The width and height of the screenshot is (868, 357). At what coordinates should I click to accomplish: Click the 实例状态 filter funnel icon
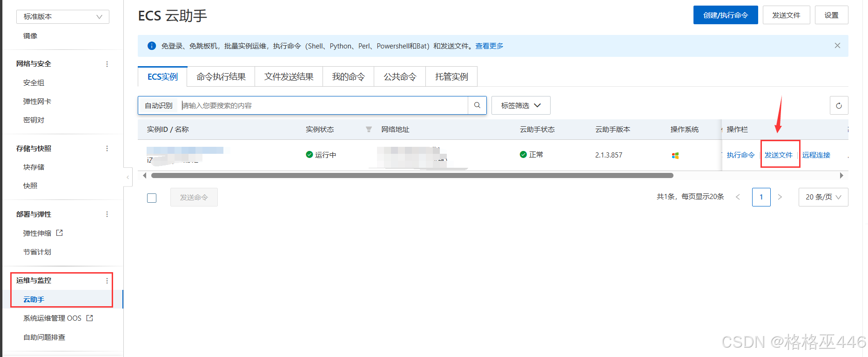tap(369, 129)
